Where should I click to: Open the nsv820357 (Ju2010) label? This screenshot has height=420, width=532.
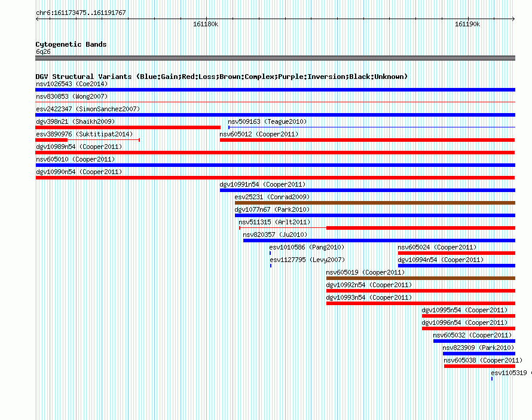pos(275,235)
